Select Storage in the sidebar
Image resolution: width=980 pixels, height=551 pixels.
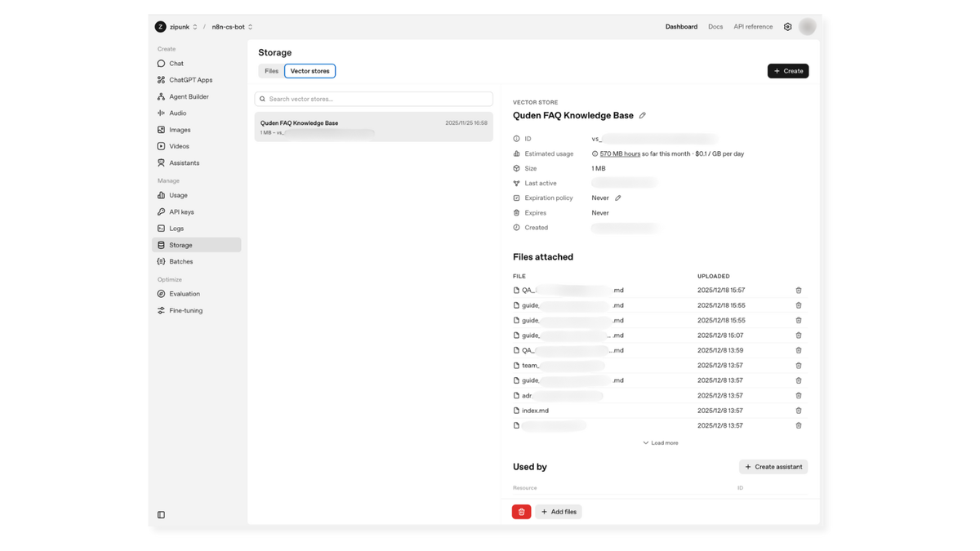[x=197, y=245]
